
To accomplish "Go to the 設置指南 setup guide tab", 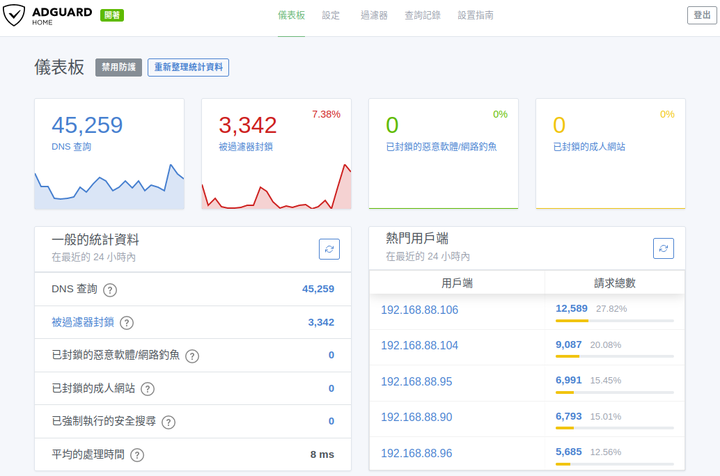I will coord(475,16).
